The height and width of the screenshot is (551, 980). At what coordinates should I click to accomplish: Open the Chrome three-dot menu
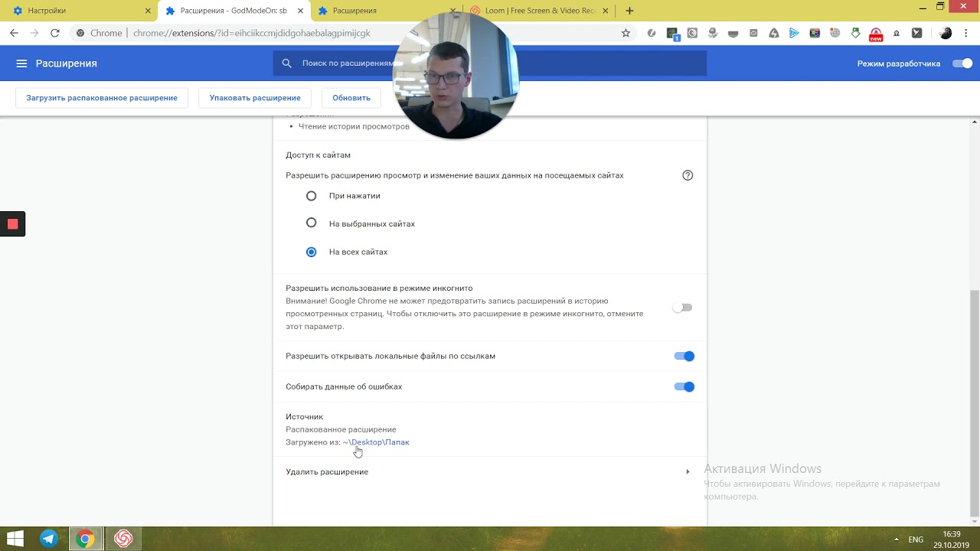coord(967,33)
